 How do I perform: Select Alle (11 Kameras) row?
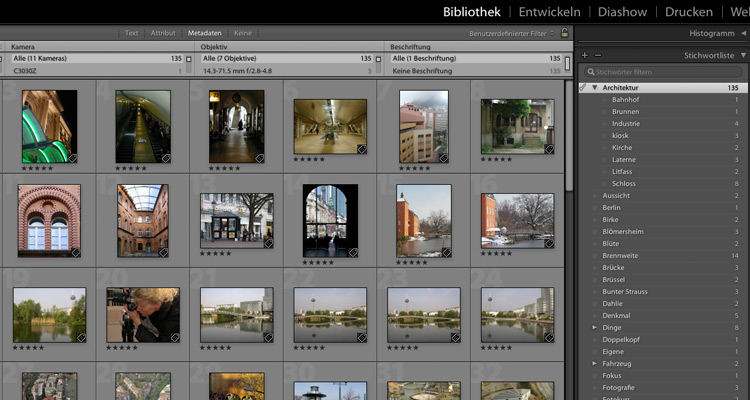97,58
